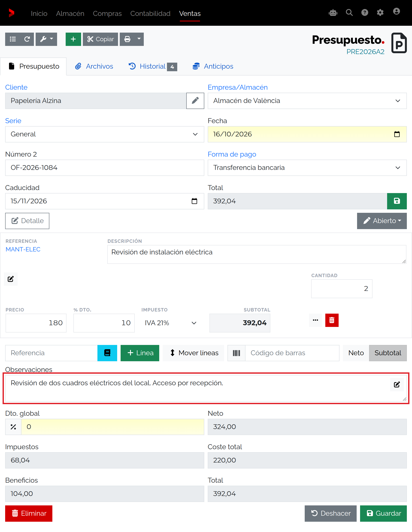The image size is (412, 532).
Task: Reload the page with refresh icon
Action: [27, 39]
